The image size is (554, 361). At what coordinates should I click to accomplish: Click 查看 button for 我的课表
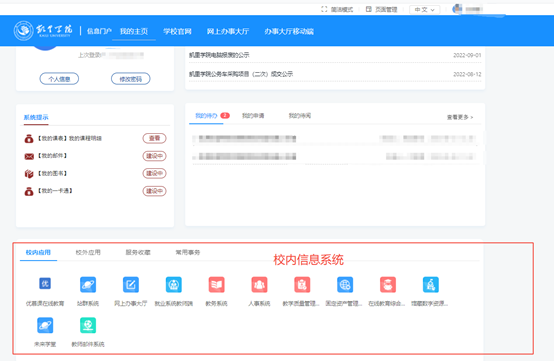[x=154, y=138]
